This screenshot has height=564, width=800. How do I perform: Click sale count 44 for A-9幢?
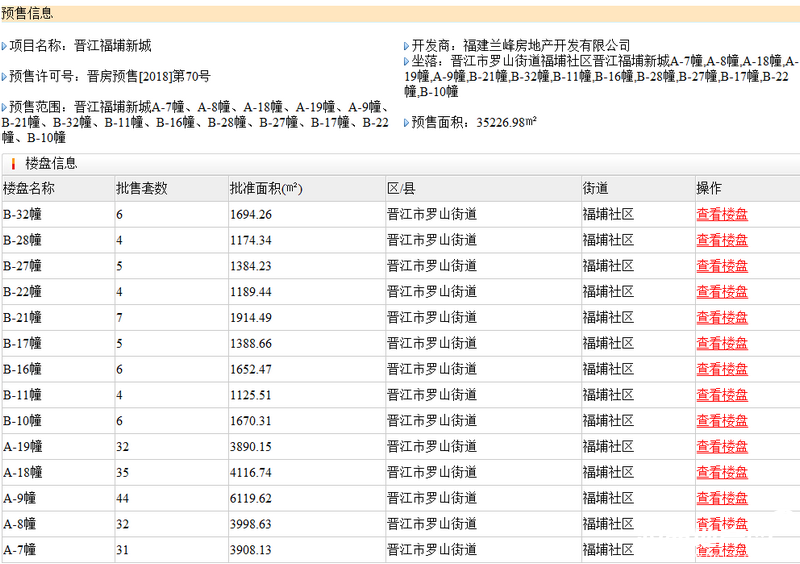point(122,499)
